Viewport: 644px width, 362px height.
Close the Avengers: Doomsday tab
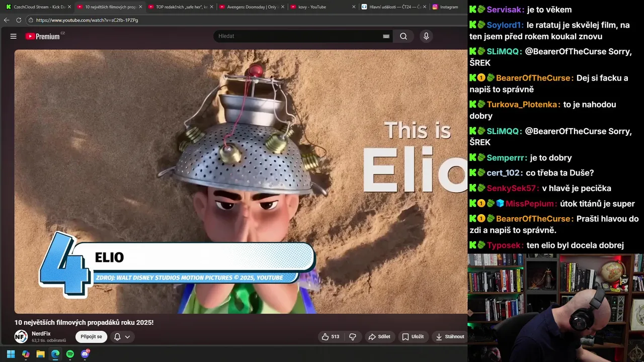pyautogui.click(x=283, y=7)
